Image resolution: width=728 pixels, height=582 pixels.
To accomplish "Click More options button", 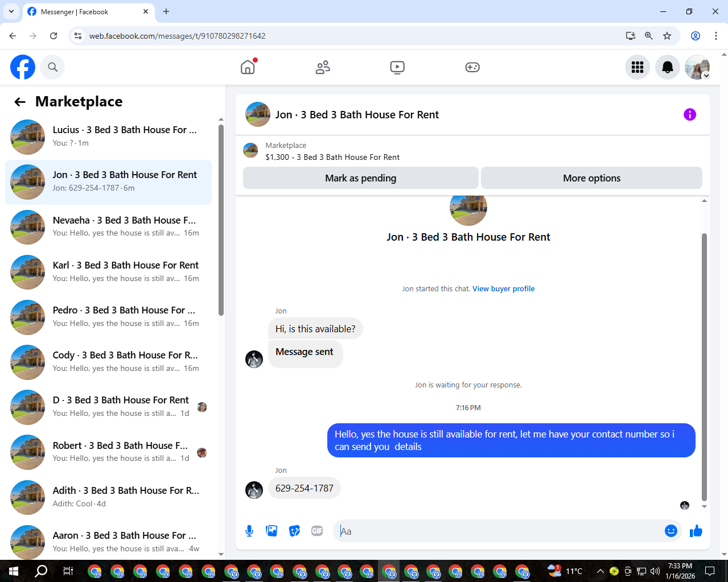I will (591, 178).
